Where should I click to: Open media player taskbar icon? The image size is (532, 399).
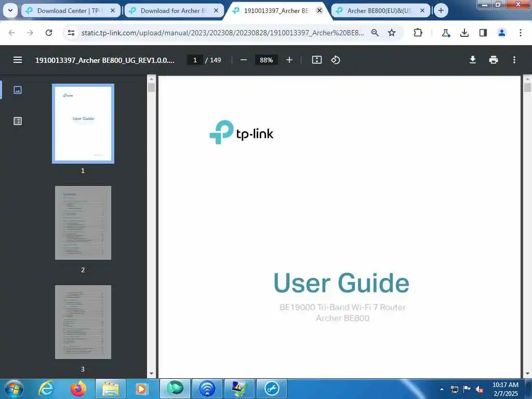coord(142,389)
